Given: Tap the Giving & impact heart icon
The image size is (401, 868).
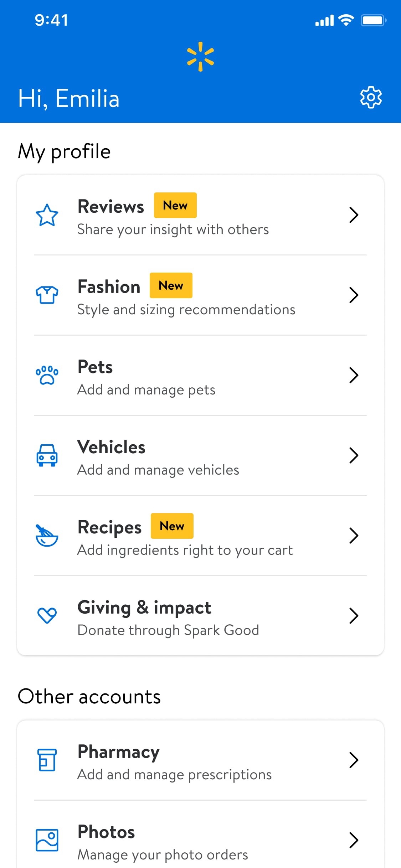Looking at the screenshot, I should point(47,615).
